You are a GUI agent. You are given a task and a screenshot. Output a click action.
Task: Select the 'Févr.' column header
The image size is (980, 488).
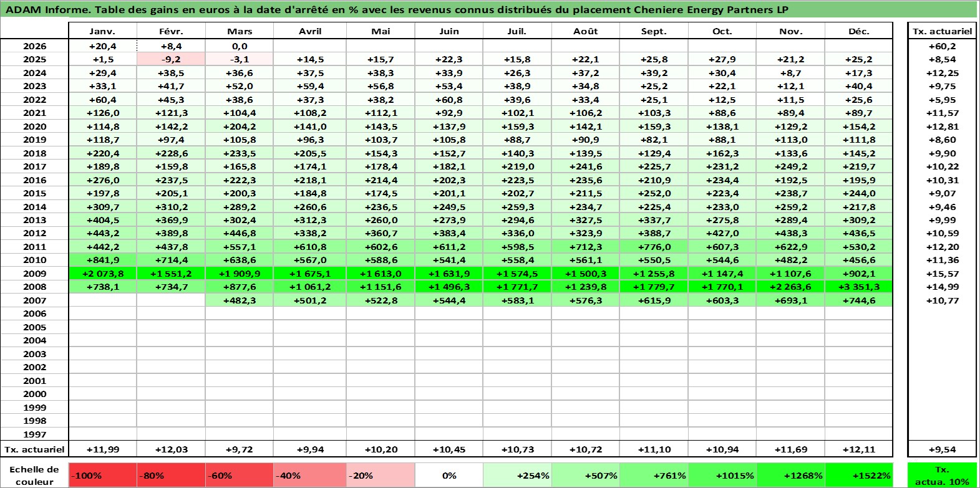tap(171, 31)
